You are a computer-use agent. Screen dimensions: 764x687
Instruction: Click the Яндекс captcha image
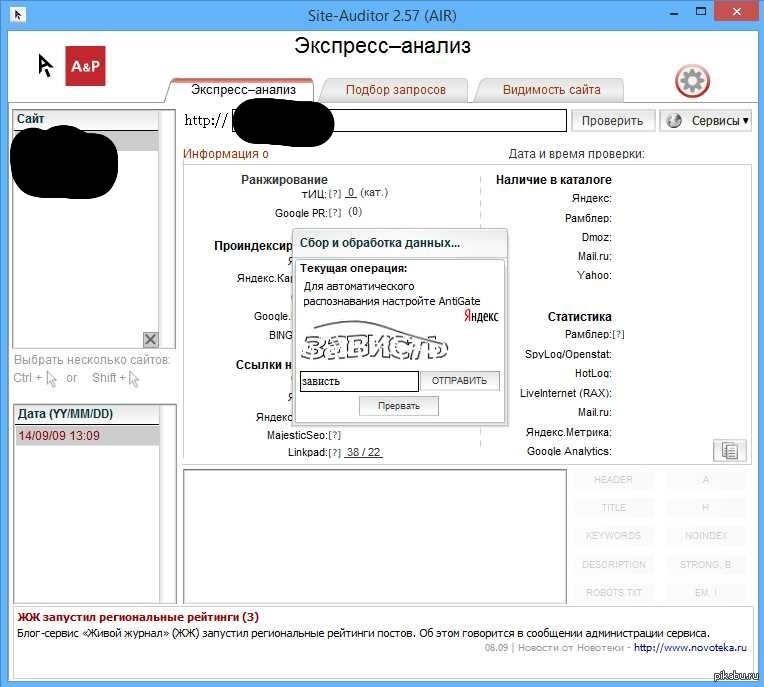point(374,341)
